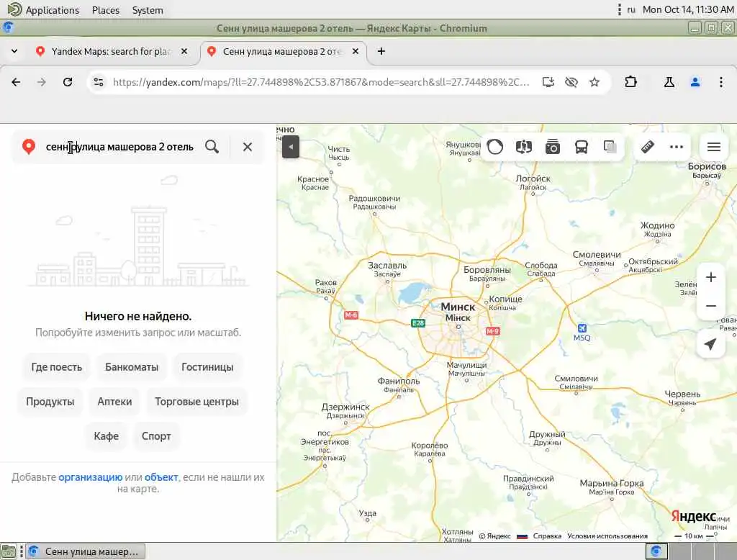The height and width of the screenshot is (560, 737).
Task: Click the Справка link on map
Action: click(547, 536)
